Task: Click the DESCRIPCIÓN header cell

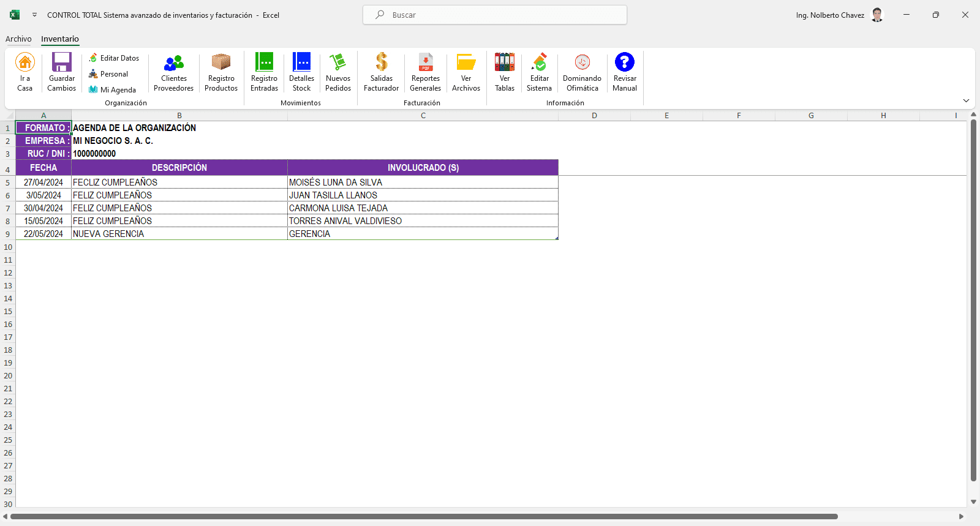Action: (x=179, y=167)
